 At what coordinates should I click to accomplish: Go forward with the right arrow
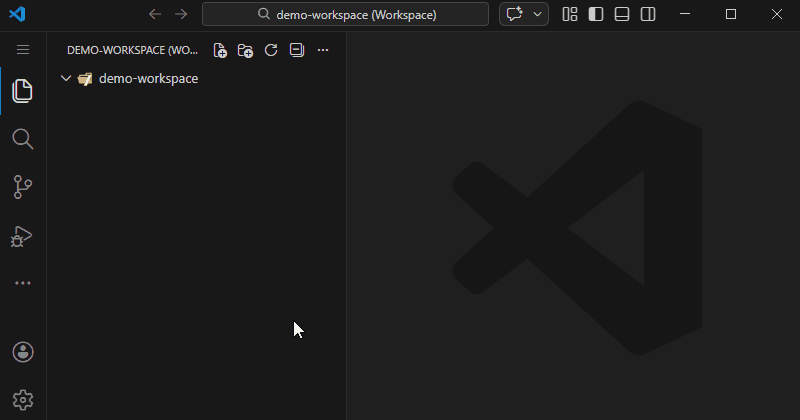tap(181, 14)
